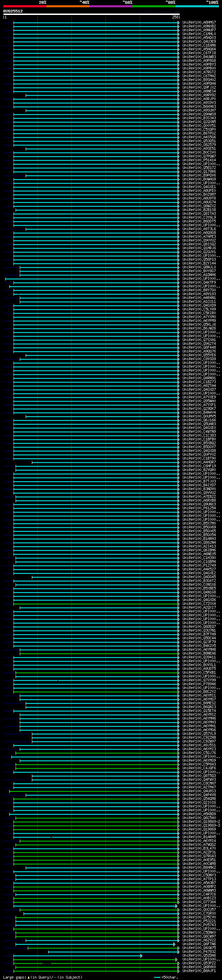Click the label UniRef100_Q19869-2

[x=201, y=822]
